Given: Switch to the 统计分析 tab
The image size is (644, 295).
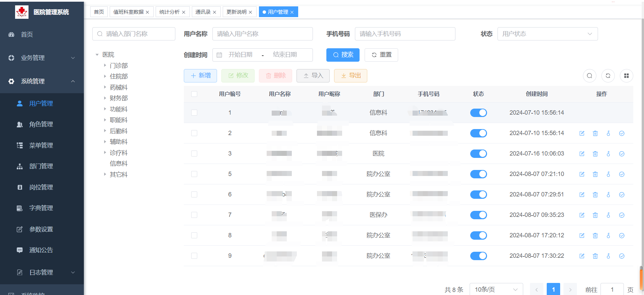Looking at the screenshot, I should [x=169, y=12].
